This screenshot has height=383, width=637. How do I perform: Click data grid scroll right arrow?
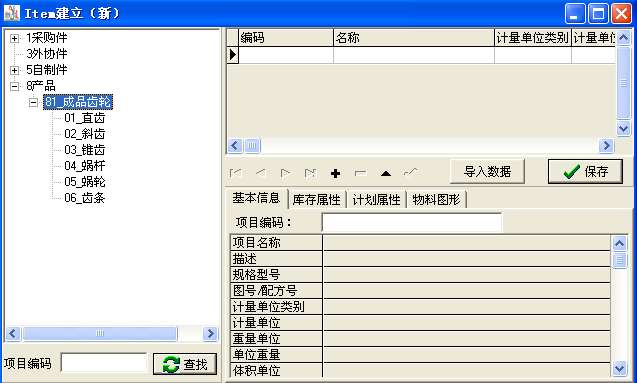coord(606,145)
